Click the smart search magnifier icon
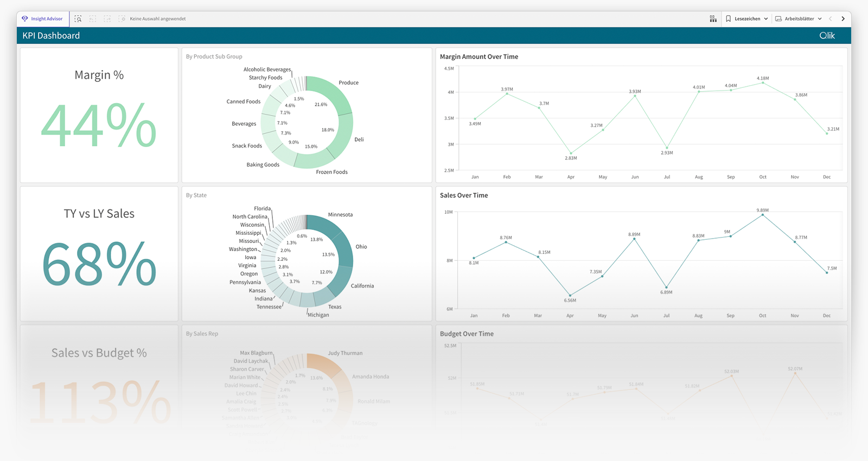The height and width of the screenshot is (461, 868). click(78, 19)
